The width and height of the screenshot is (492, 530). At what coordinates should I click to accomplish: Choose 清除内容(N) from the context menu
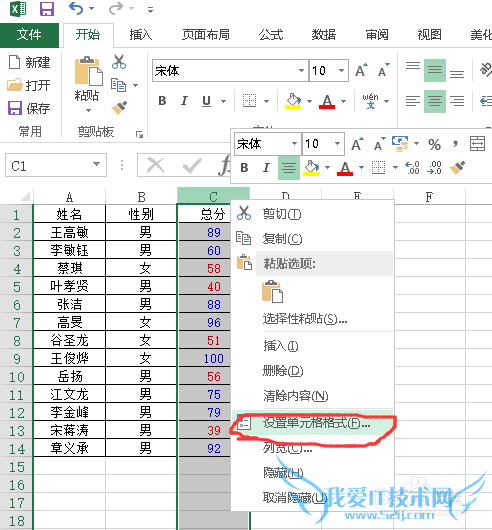click(313, 395)
